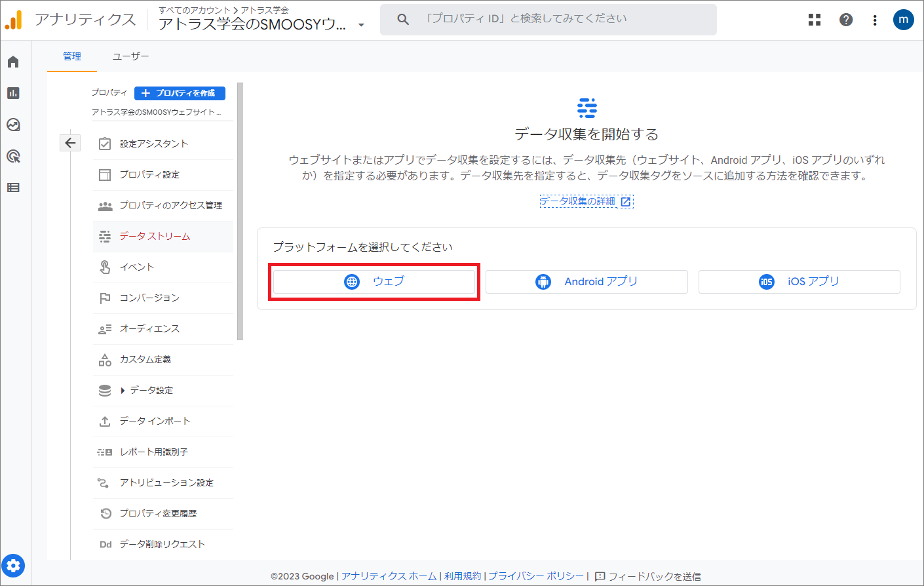
Task: Open the Advertising icon in left rail
Action: click(x=13, y=156)
